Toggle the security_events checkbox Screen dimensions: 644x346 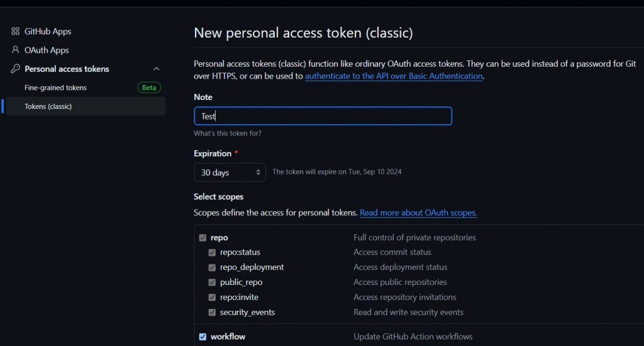[x=213, y=313]
